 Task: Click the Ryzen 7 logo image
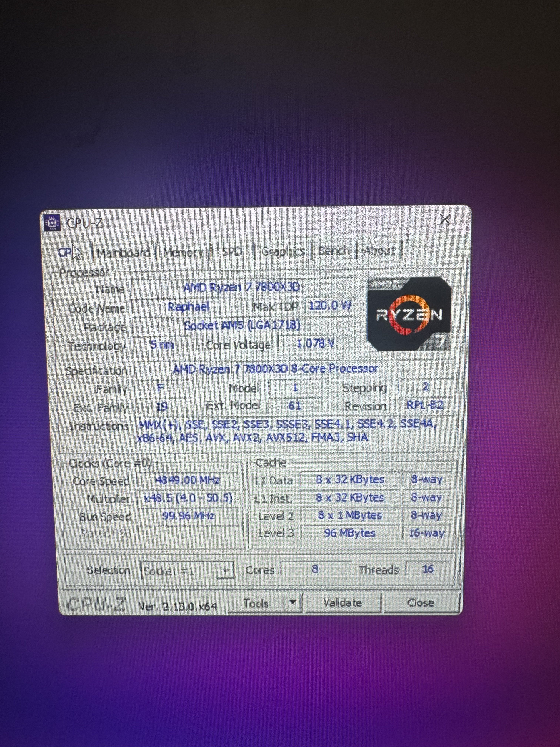tap(409, 314)
